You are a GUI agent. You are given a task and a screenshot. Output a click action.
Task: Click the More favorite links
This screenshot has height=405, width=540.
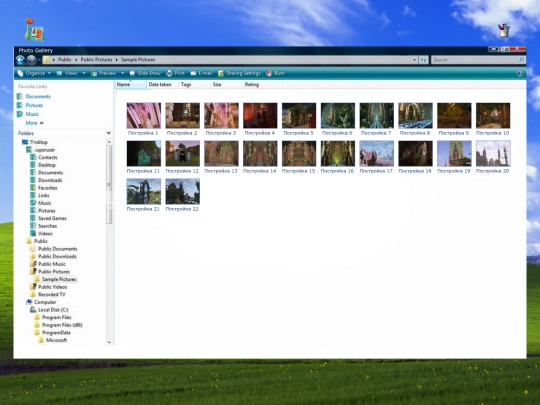34,123
